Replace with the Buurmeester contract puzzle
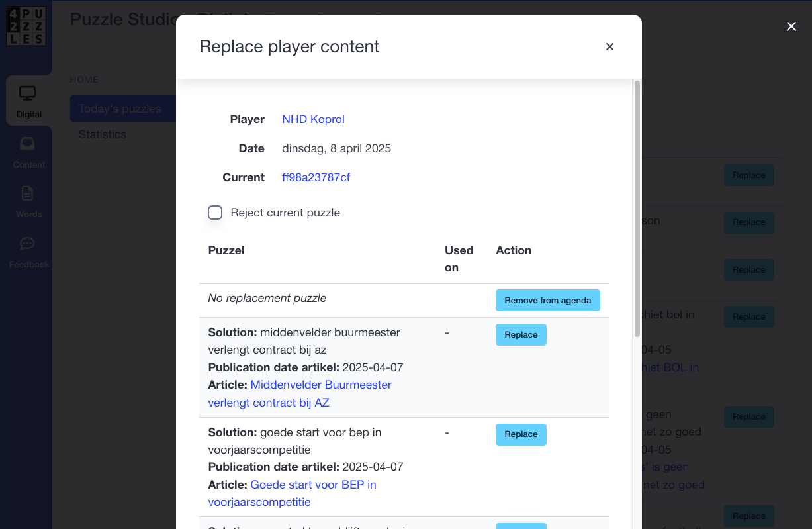 pyautogui.click(x=521, y=335)
